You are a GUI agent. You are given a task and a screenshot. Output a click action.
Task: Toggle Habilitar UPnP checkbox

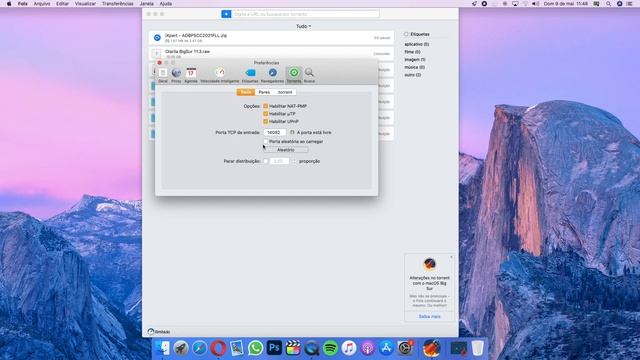tap(266, 121)
